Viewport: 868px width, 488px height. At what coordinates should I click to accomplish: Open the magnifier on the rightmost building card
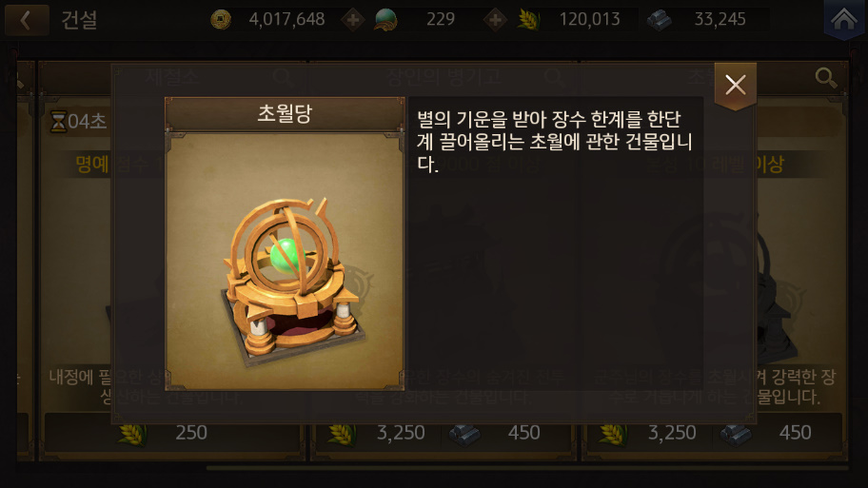[x=826, y=78]
